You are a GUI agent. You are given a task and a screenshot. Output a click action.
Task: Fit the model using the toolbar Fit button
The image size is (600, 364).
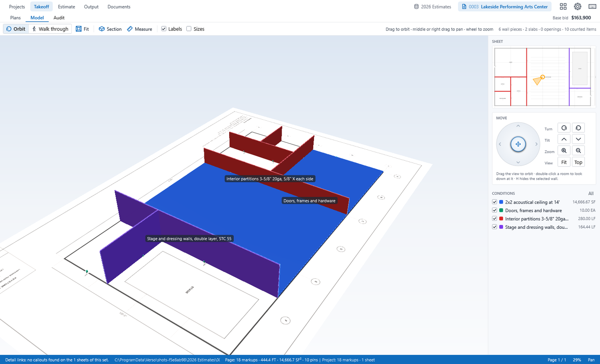click(82, 29)
